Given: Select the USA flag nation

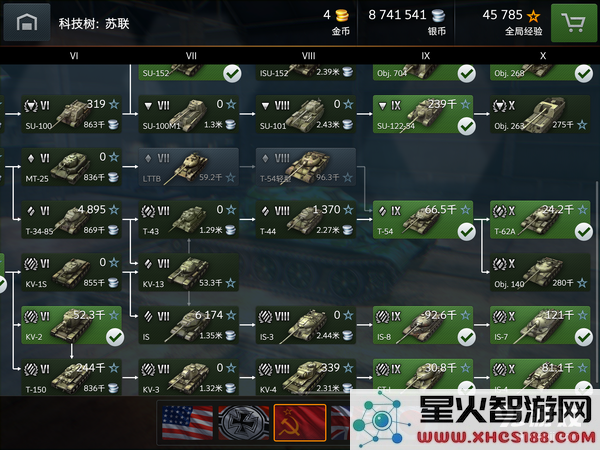Looking at the screenshot, I should (x=188, y=422).
